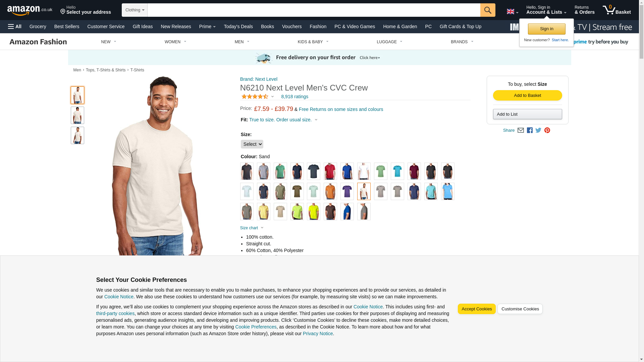Image resolution: width=644 pixels, height=362 pixels.
Task: Expand the Size chart section
Action: pos(252,228)
